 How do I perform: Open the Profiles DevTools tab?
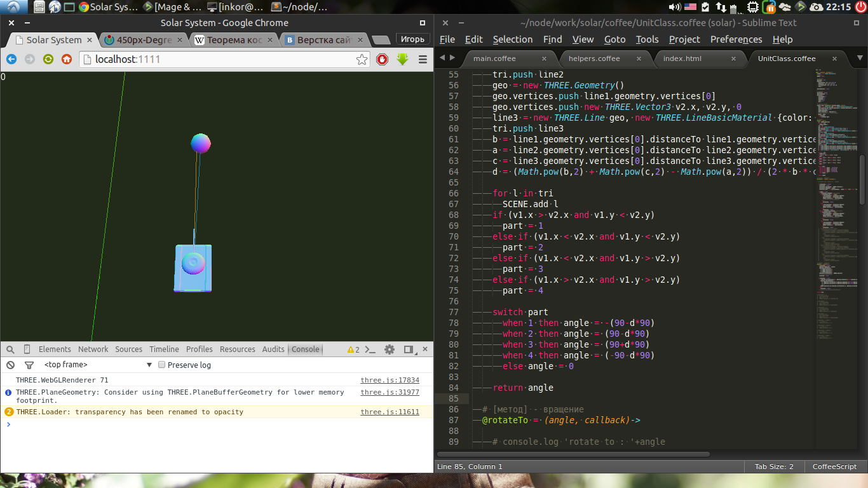tap(200, 349)
